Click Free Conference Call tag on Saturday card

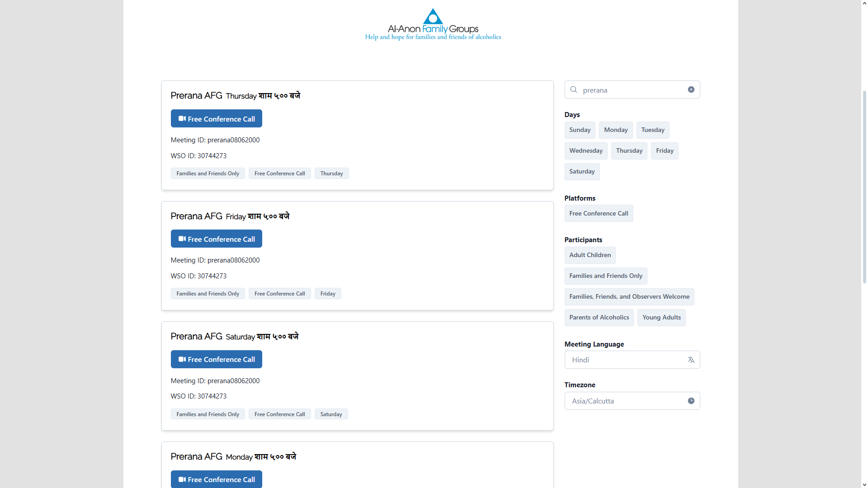coord(280,414)
